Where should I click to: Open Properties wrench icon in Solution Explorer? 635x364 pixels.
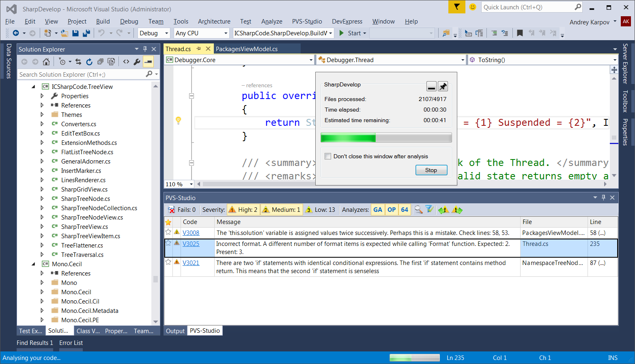(x=137, y=62)
